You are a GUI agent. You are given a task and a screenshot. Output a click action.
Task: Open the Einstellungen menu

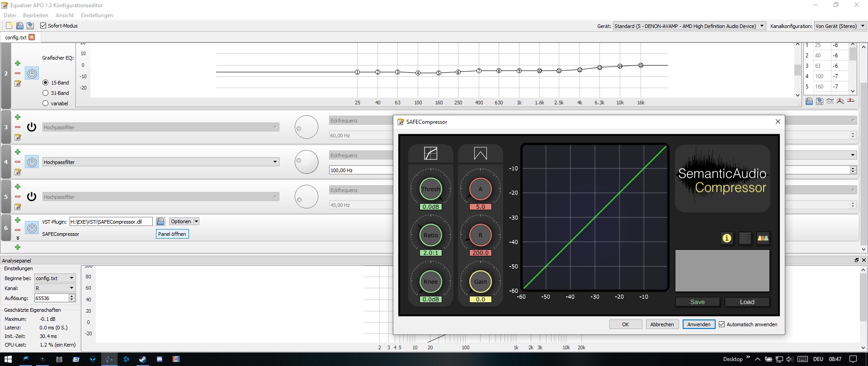pos(97,15)
